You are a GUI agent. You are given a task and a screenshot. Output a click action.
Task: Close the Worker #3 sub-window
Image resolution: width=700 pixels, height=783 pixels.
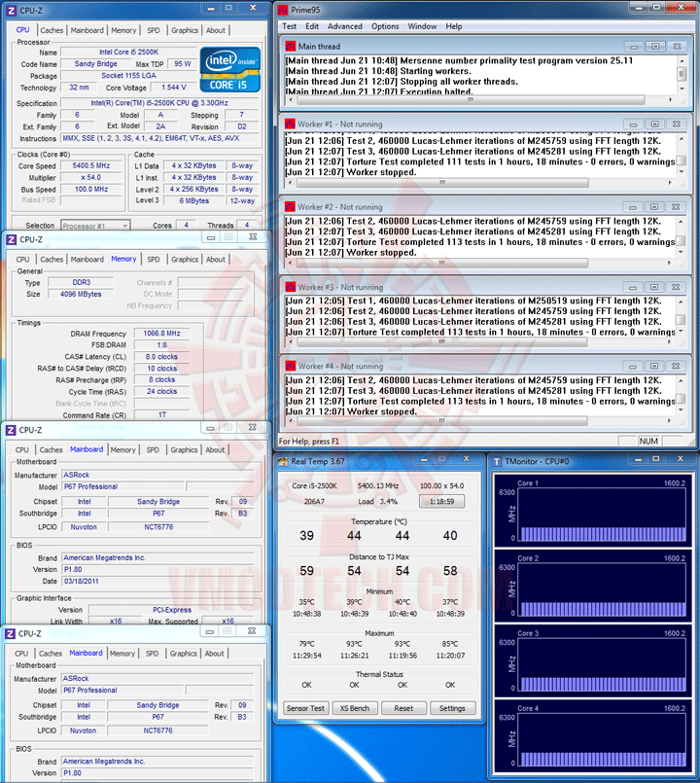coord(676,287)
